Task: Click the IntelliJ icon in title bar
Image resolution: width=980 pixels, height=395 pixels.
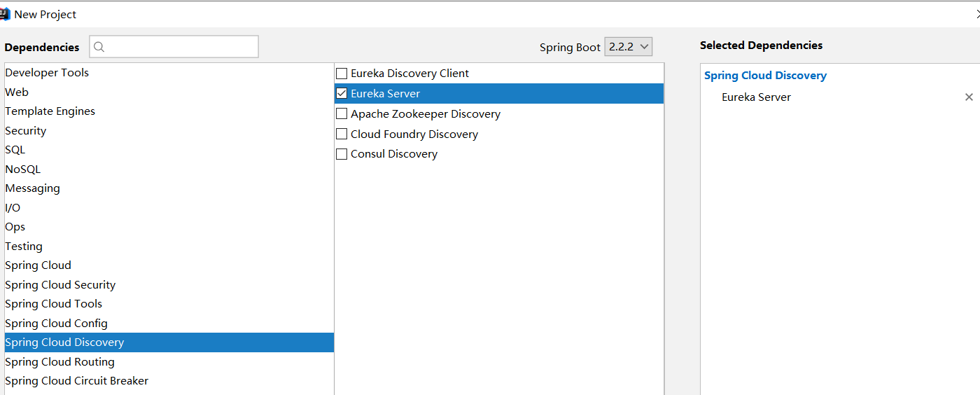Action: 4,14
